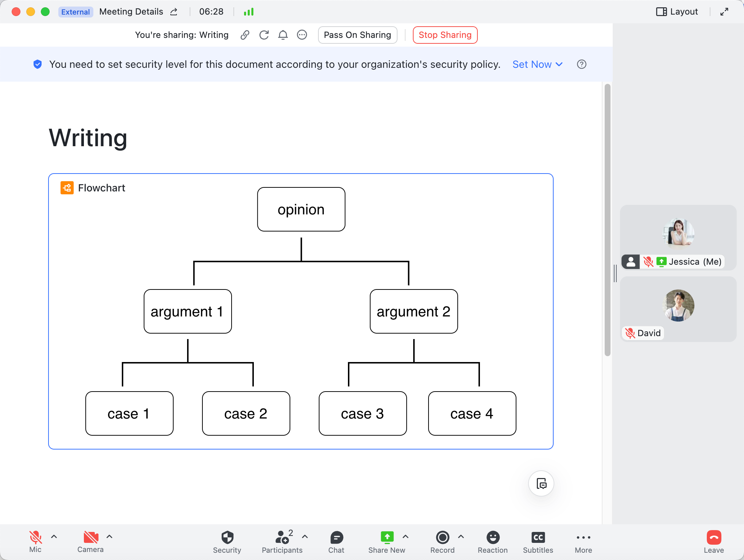Open the Reaction picker
This screenshot has width=744, height=560.
[x=493, y=542]
